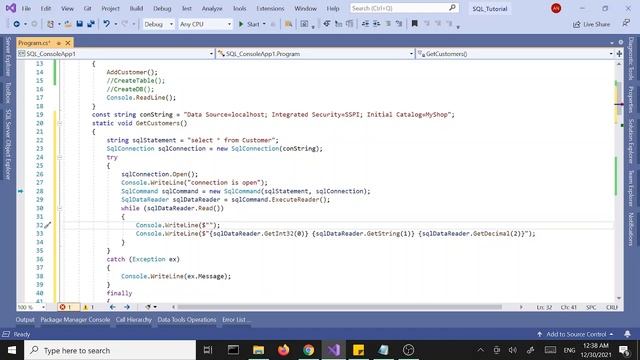Open the View menu
The image size is (640, 360).
(x=67, y=8)
